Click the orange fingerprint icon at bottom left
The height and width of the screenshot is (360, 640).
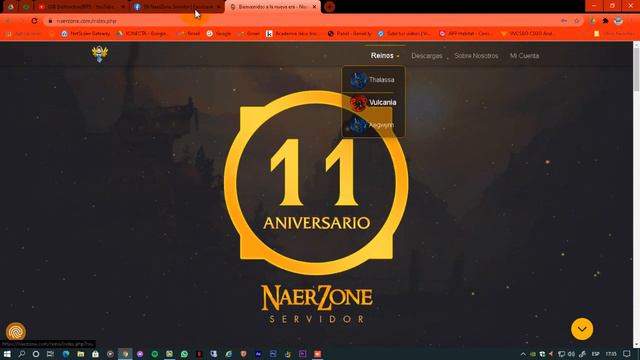pos(16,331)
